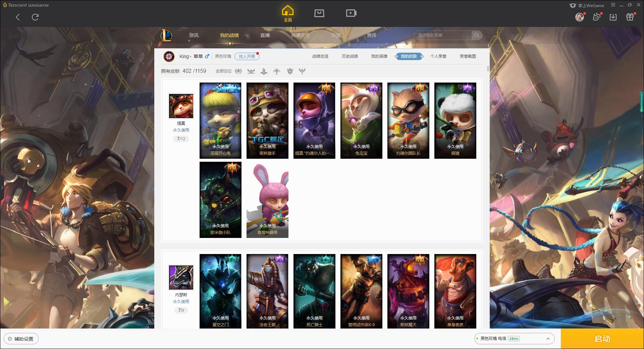
Task: Filter by third role icon in the row
Action: coord(264,71)
